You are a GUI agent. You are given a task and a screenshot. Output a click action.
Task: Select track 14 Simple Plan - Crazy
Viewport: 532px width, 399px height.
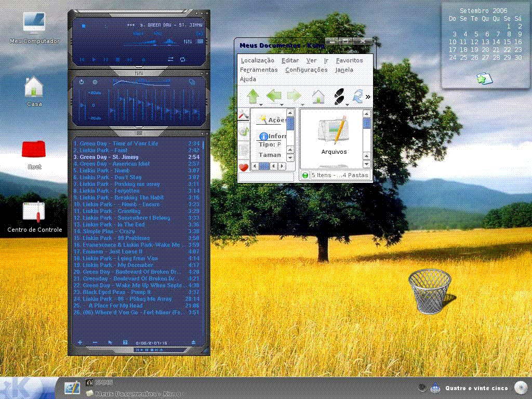(x=137, y=231)
